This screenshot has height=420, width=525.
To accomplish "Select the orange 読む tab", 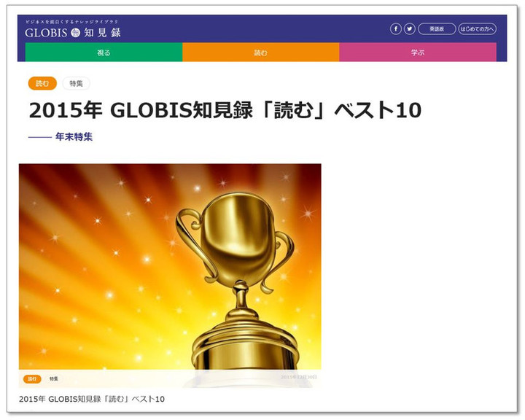I will (x=261, y=52).
